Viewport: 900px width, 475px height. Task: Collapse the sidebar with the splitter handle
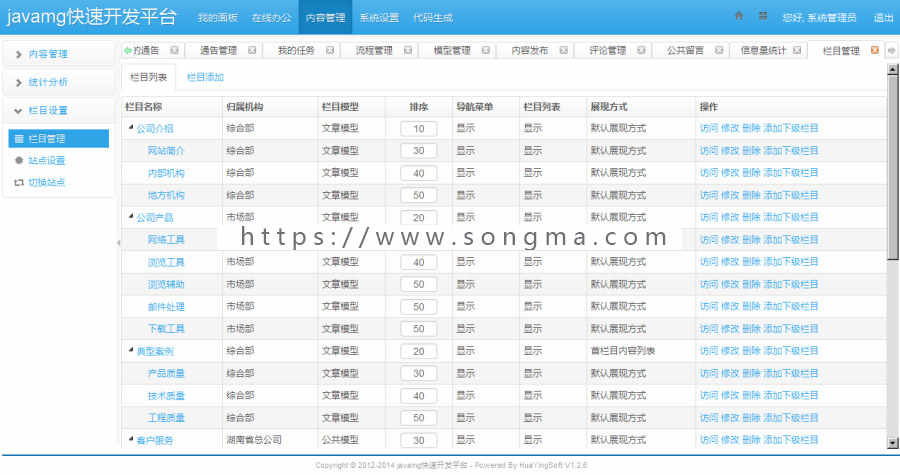(x=118, y=243)
